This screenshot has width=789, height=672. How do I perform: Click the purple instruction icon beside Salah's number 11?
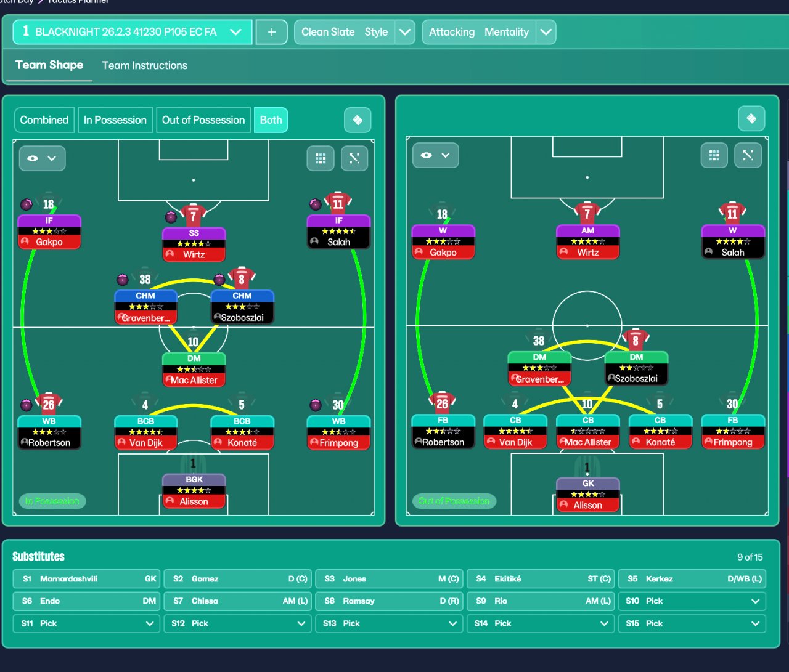[316, 204]
